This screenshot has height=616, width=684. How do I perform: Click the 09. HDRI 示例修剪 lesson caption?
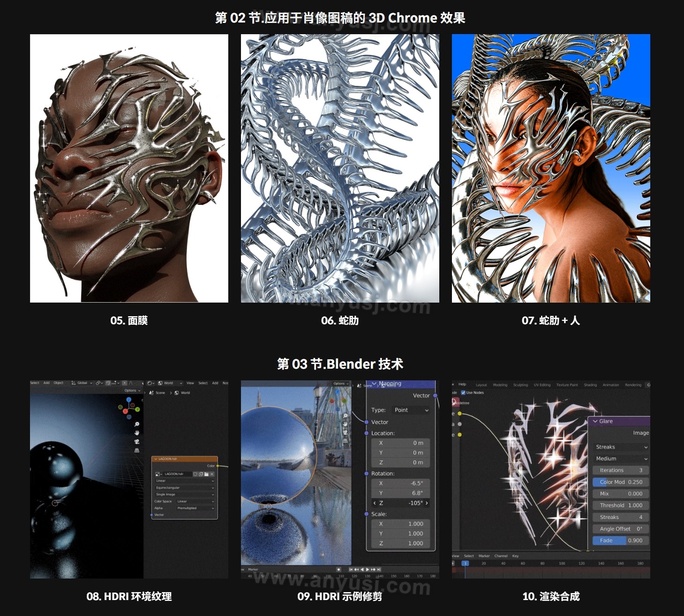tap(340, 596)
